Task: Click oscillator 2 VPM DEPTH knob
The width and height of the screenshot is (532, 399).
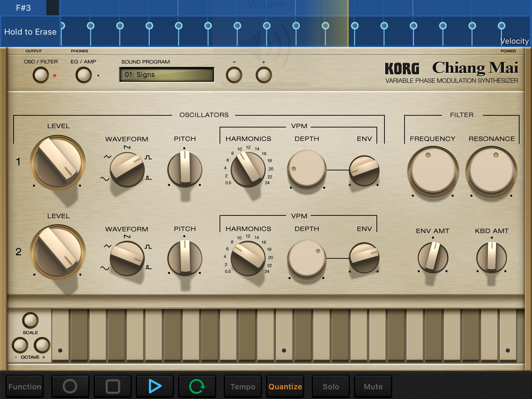Action: point(307,259)
